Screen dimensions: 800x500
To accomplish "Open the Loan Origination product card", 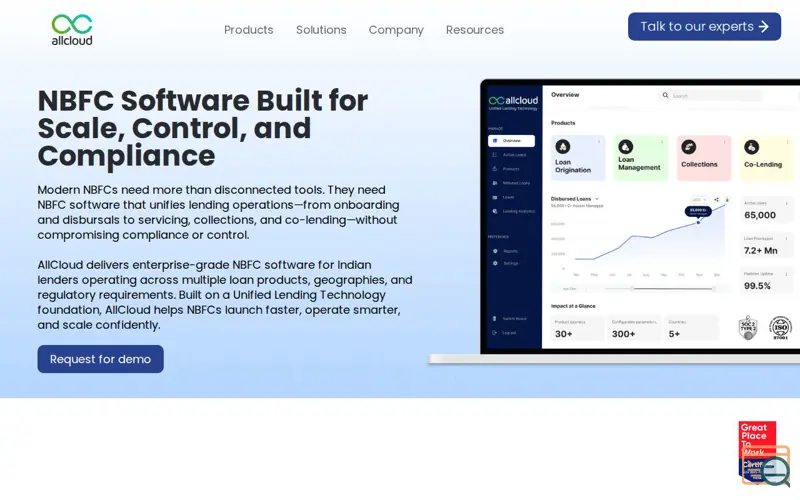I will point(578,158).
